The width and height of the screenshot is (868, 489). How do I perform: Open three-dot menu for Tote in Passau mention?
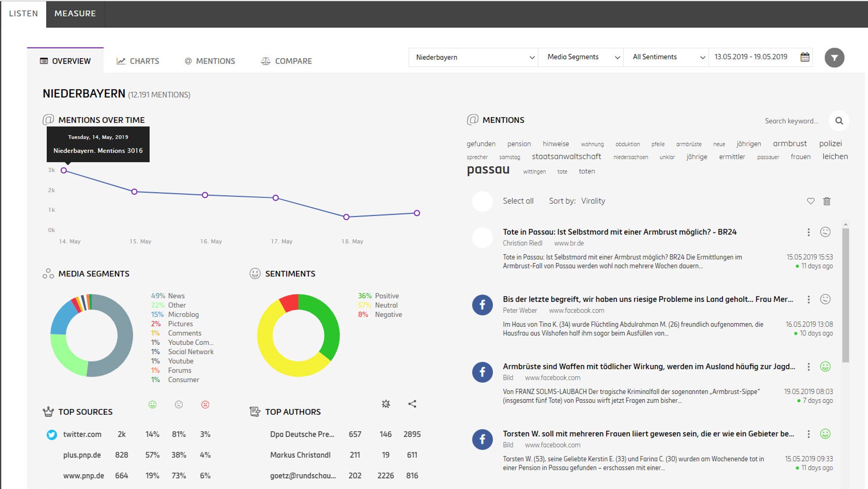809,232
